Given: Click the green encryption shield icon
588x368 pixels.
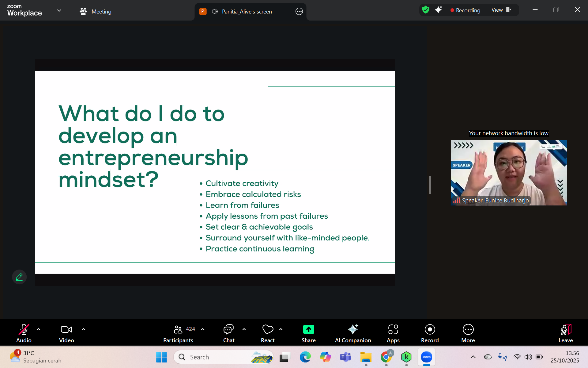Looking at the screenshot, I should click(x=425, y=10).
